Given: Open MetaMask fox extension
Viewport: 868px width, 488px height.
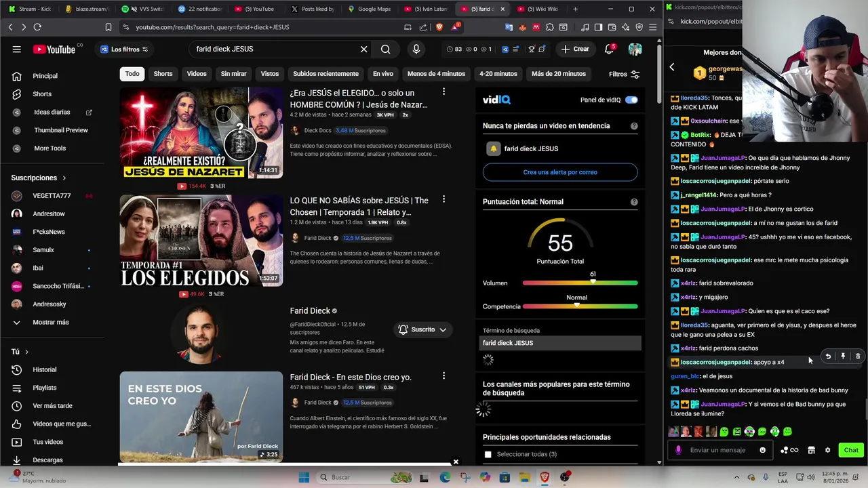Looking at the screenshot, I should click(523, 27).
